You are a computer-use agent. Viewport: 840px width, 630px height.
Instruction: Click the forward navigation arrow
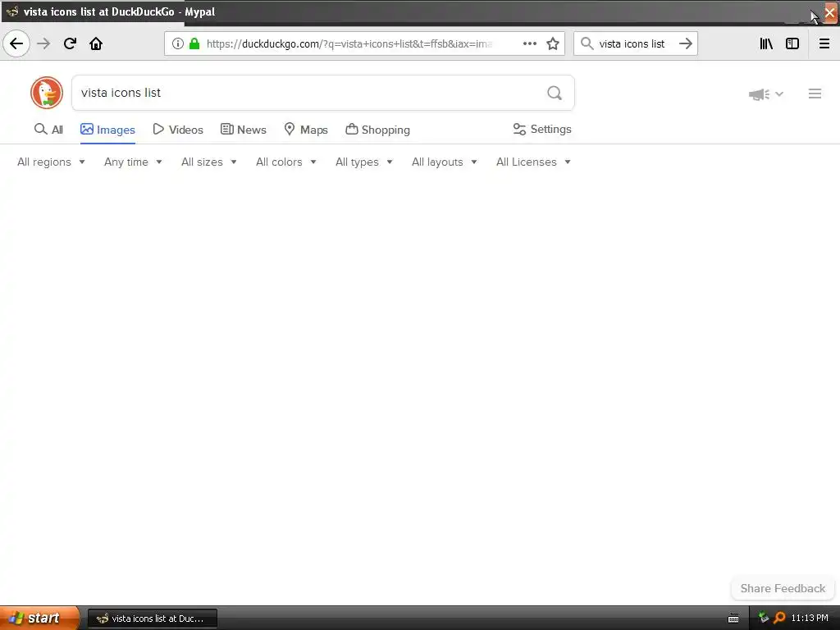pyautogui.click(x=43, y=43)
